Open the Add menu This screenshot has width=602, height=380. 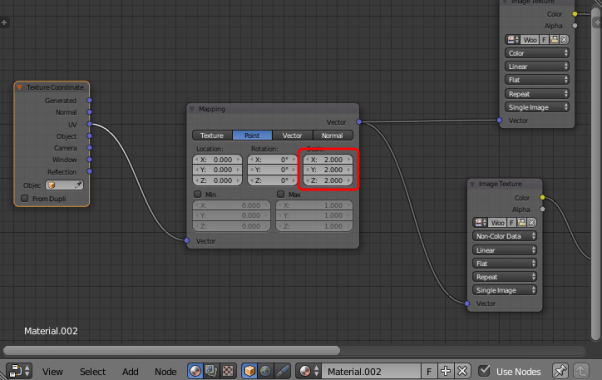point(130,372)
